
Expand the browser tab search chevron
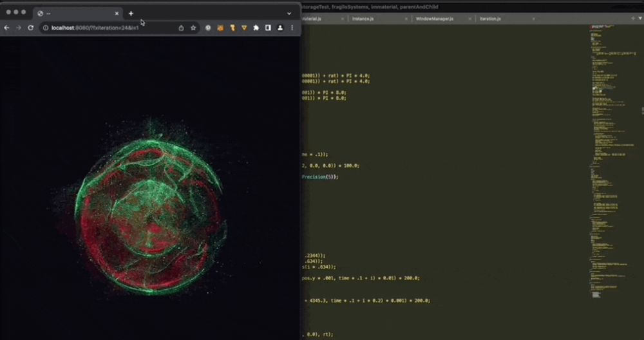(289, 14)
